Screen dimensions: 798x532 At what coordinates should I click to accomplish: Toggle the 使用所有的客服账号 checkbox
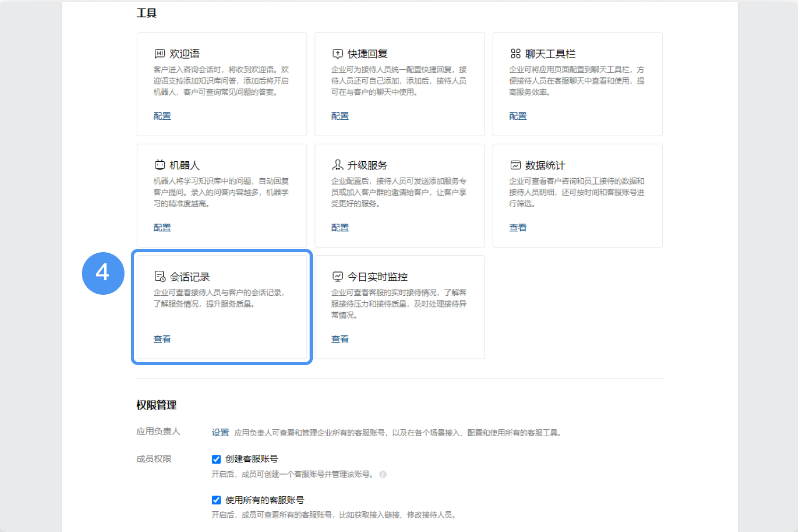217,500
